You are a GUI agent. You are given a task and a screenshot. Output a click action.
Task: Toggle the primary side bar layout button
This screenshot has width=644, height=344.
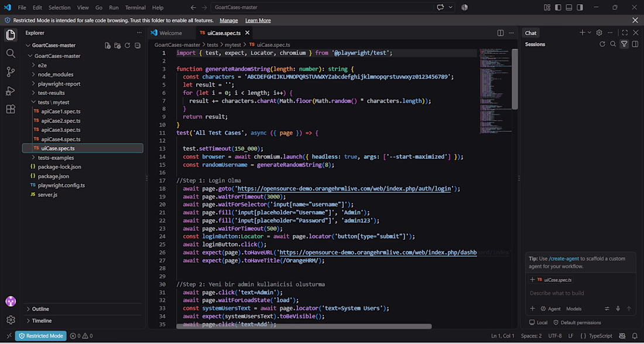558,8
